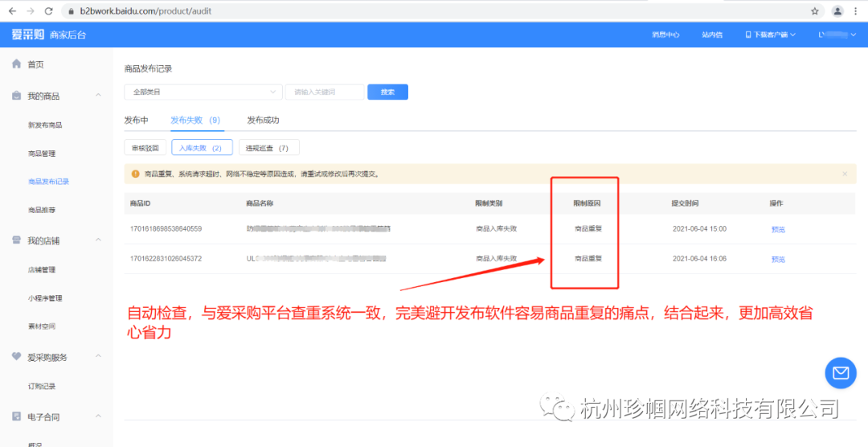868x447 pixels.
Task: Click the browser back arrow
Action: click(x=12, y=10)
